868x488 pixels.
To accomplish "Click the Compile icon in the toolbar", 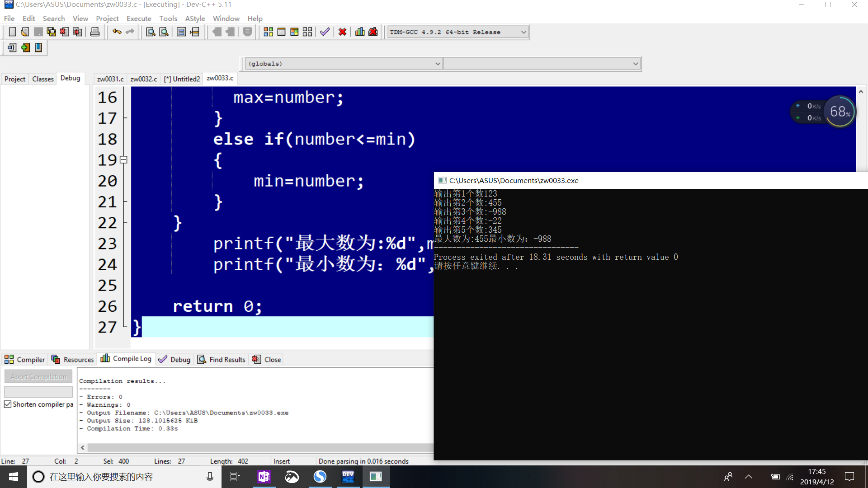I will coord(268,32).
